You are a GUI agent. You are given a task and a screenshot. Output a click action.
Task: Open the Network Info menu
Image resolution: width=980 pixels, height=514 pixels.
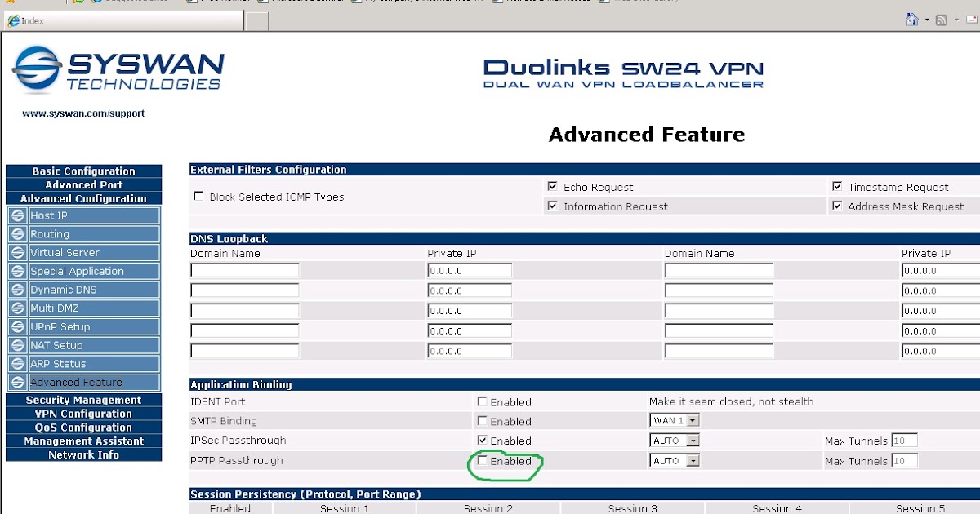pos(83,454)
